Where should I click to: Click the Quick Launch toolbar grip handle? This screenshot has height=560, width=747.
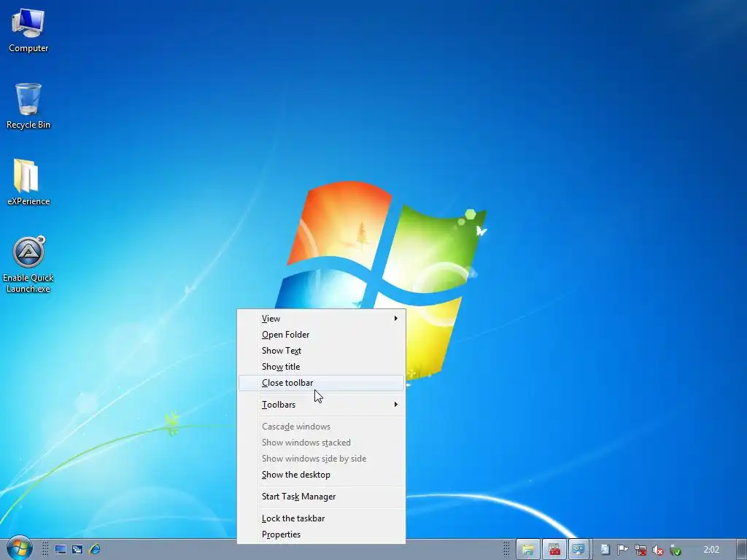(x=45, y=549)
